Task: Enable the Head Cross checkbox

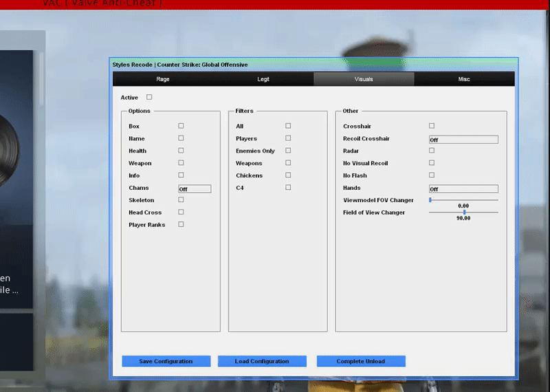Action: [x=181, y=212]
